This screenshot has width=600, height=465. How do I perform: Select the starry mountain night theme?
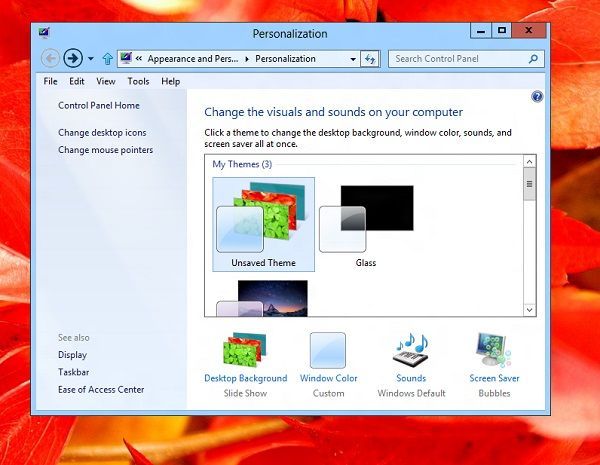[262, 298]
